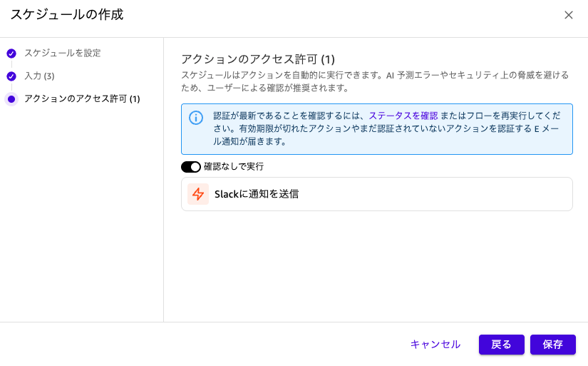Click the アクションのアクセス許可 (1) main heading
Image resolution: width=588 pixels, height=366 pixels.
(x=258, y=59)
